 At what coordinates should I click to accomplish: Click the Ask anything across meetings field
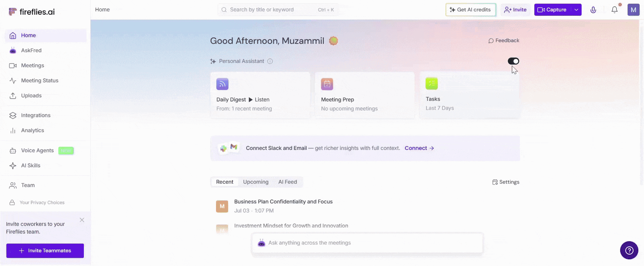pos(367,243)
